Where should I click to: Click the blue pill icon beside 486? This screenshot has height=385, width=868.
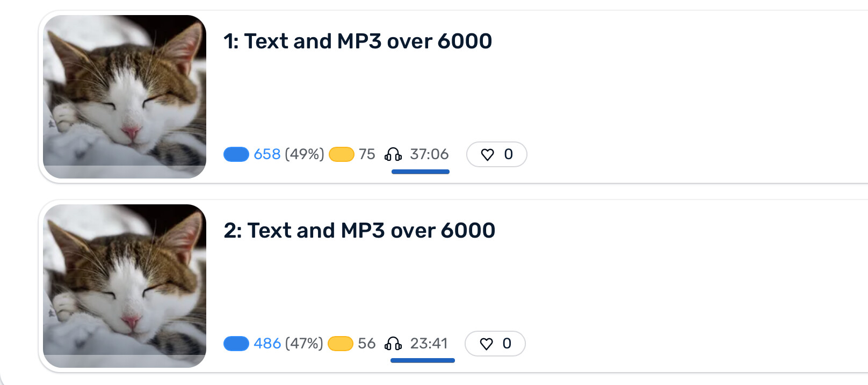236,344
